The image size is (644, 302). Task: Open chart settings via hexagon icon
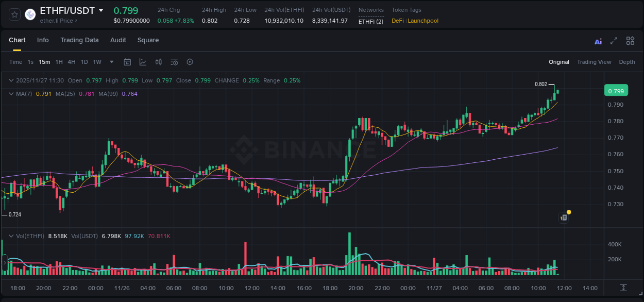point(189,62)
